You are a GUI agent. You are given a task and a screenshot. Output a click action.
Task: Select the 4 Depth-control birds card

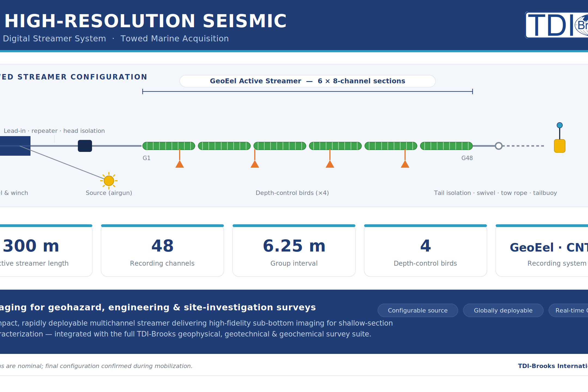coord(425,250)
